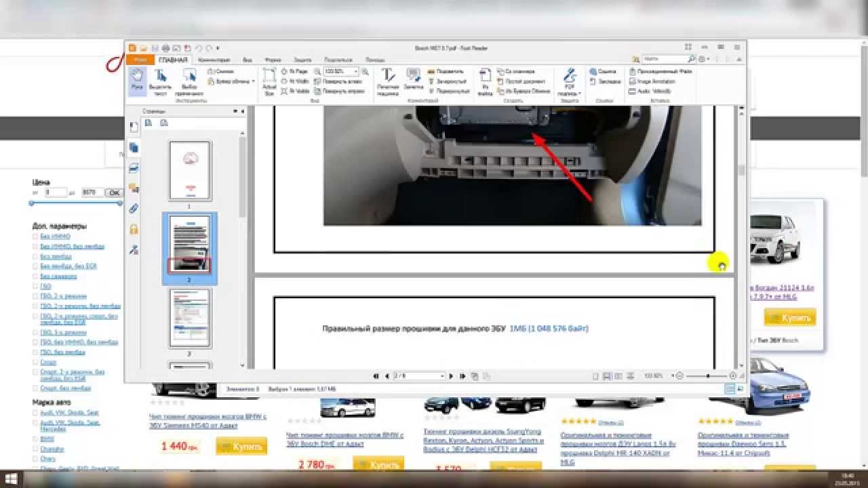Open the zoom percentage dropdown in ribbon
Image resolution: width=868 pixels, height=488 pixels.
coord(355,71)
